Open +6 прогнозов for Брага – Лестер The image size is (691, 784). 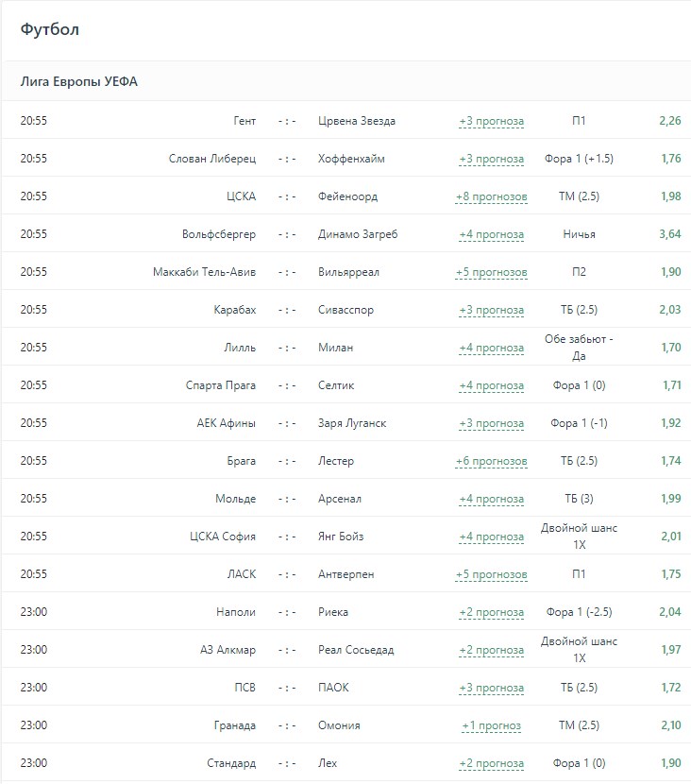point(491,461)
